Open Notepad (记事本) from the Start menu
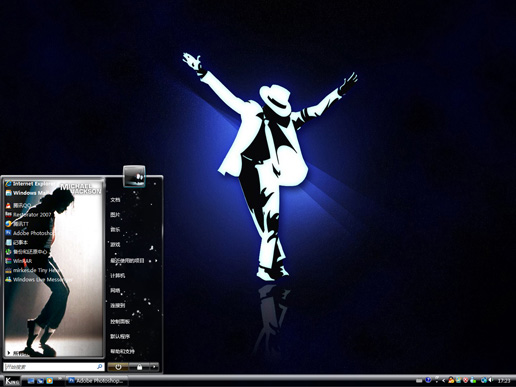Image resolution: width=516 pixels, height=387 pixels. coord(17,242)
